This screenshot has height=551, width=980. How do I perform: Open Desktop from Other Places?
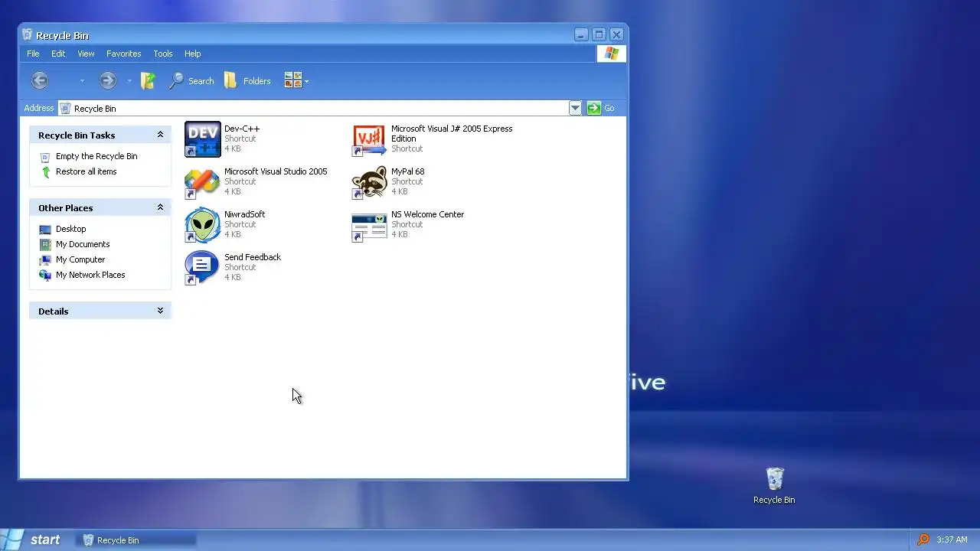[x=70, y=229]
